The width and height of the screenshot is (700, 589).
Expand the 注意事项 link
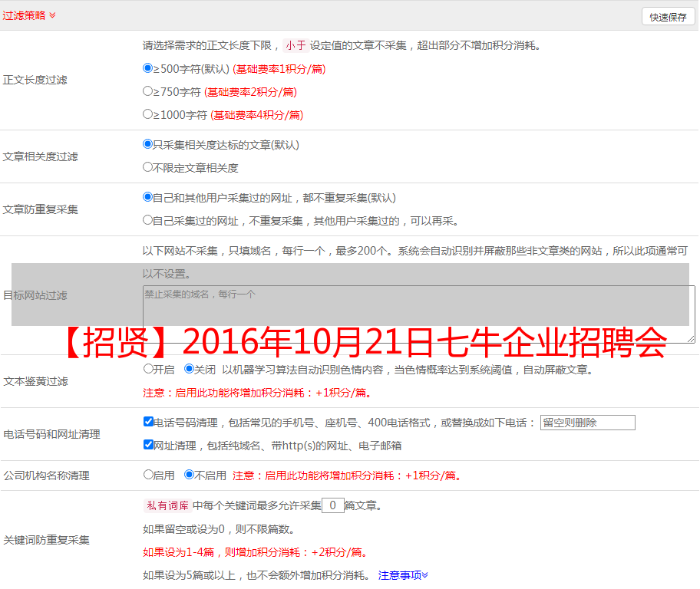(403, 575)
